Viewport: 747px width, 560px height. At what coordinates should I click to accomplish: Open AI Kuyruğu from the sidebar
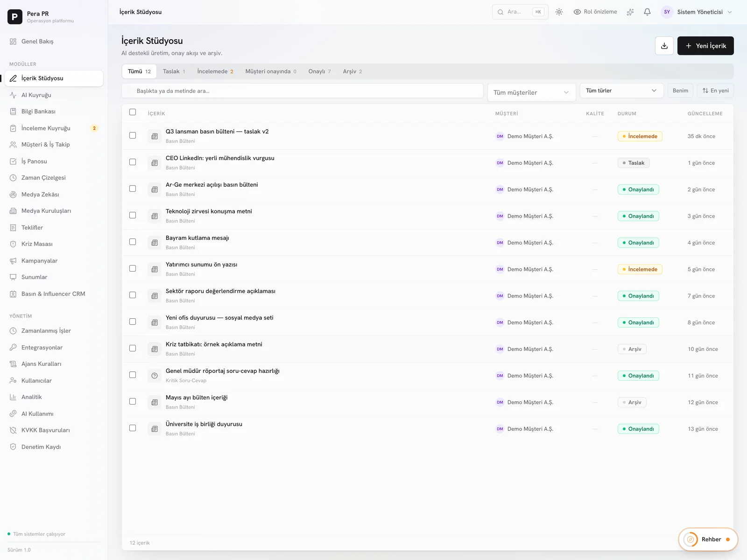point(54,95)
